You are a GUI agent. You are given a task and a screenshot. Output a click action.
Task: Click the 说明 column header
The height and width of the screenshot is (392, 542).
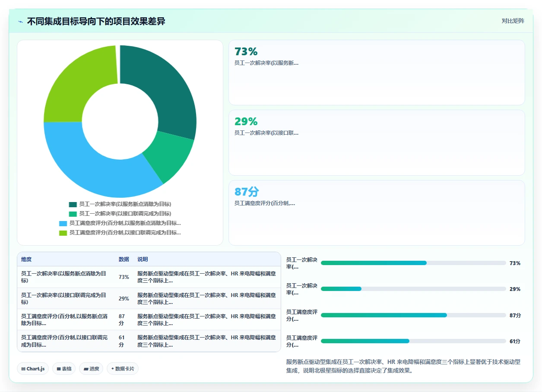click(x=143, y=259)
